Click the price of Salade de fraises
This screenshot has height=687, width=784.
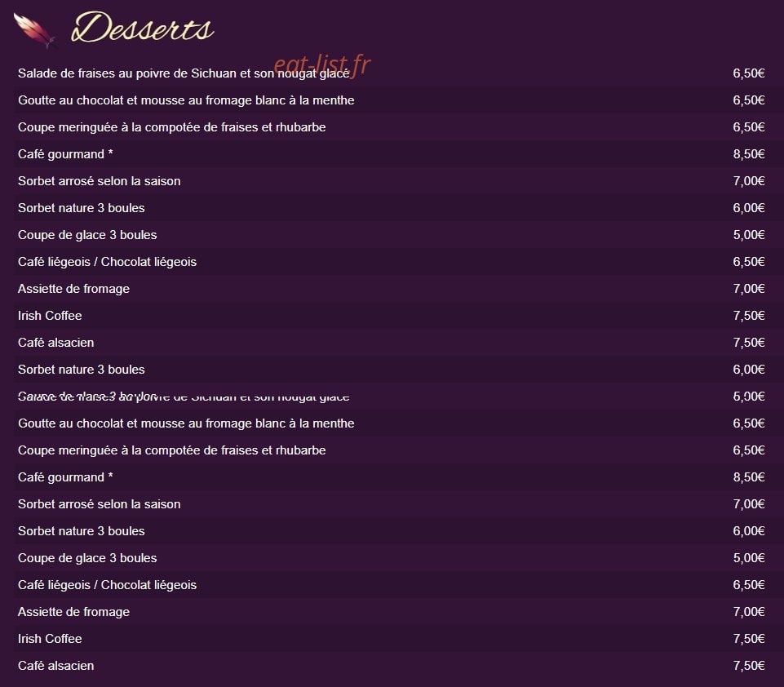[748, 73]
